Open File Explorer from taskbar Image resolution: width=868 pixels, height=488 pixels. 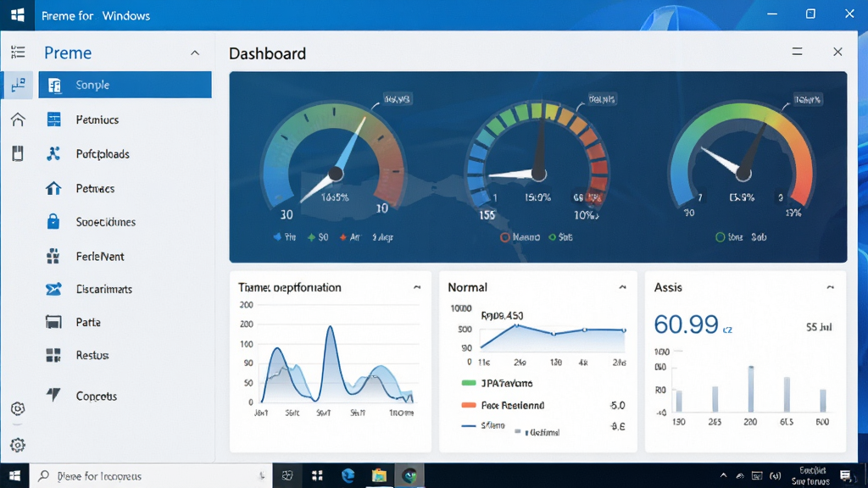[379, 476]
